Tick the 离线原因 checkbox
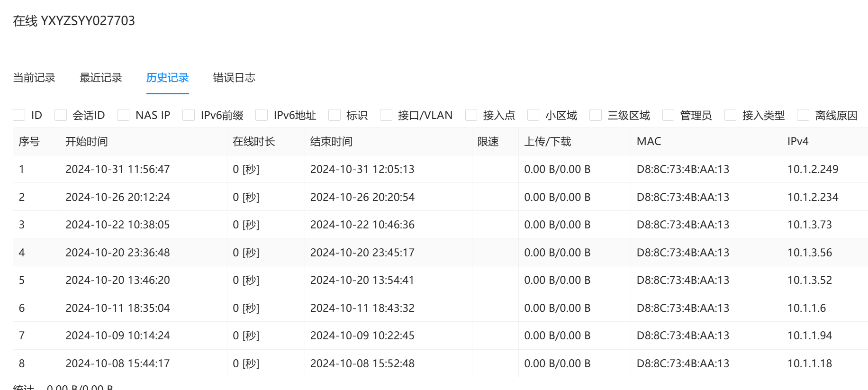The image size is (868, 390). [x=803, y=115]
